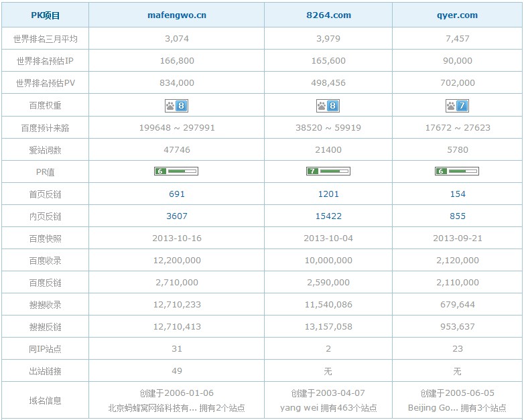Open homepage backlinks count 691

click(x=177, y=194)
